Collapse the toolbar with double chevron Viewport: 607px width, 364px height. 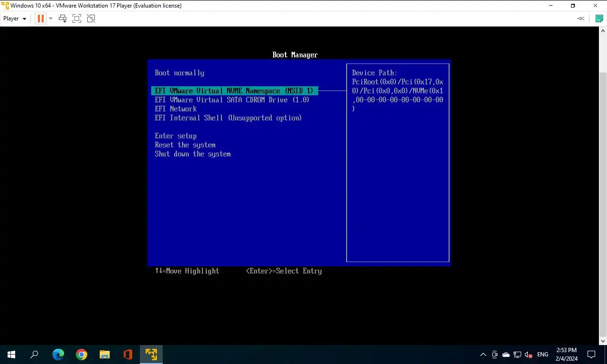click(x=580, y=18)
